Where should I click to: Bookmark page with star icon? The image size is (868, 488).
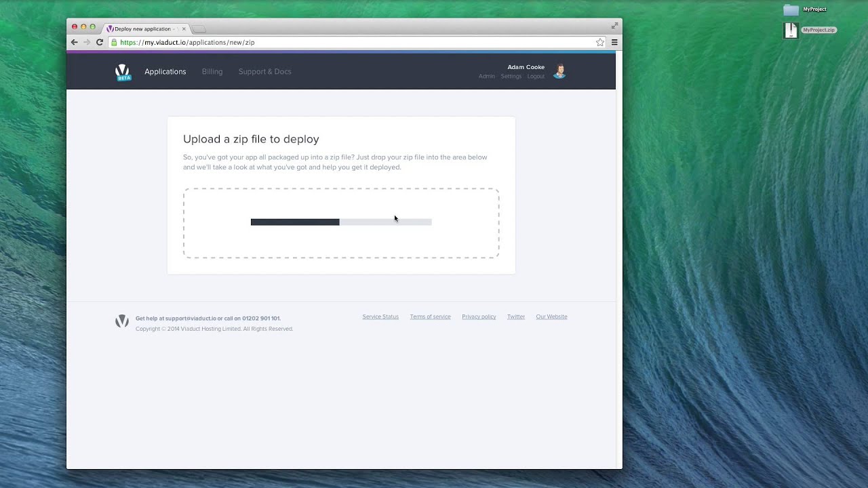pyautogui.click(x=600, y=42)
